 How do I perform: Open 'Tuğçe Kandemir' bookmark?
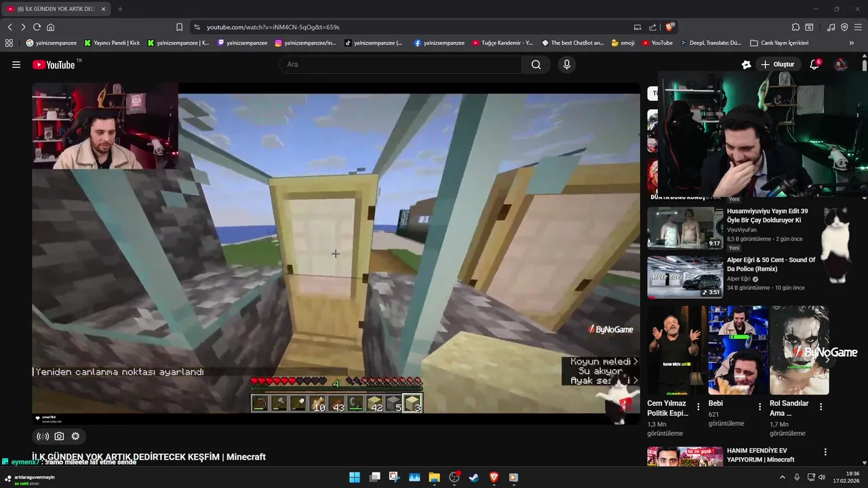[502, 43]
